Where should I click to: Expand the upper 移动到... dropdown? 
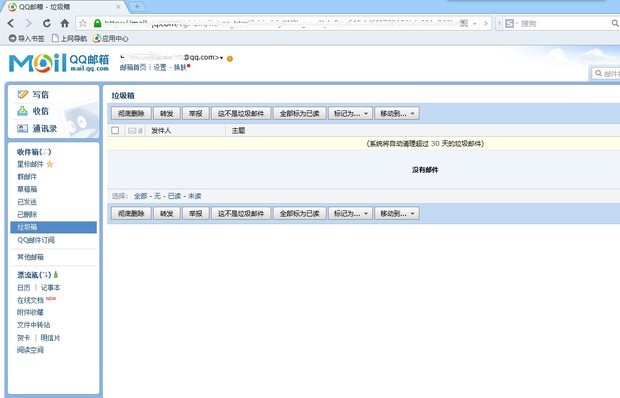point(397,113)
